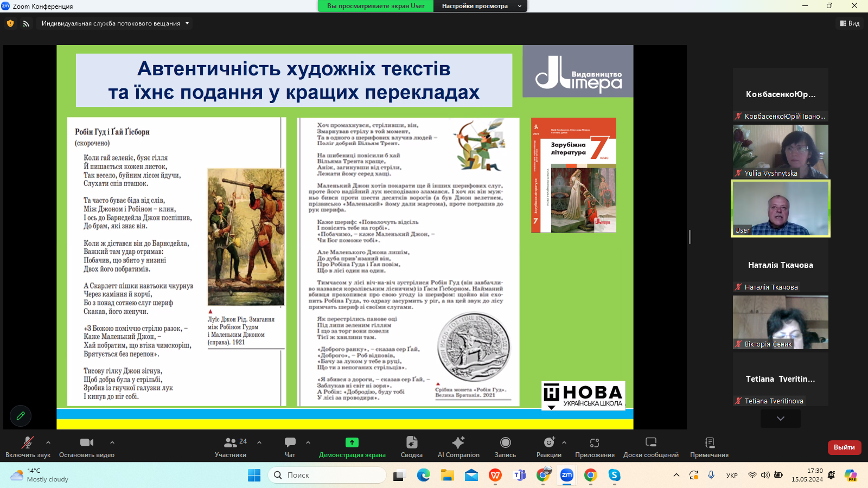Leave the meeting with Выйти
Viewport: 868px width, 488px height.
coord(844,447)
